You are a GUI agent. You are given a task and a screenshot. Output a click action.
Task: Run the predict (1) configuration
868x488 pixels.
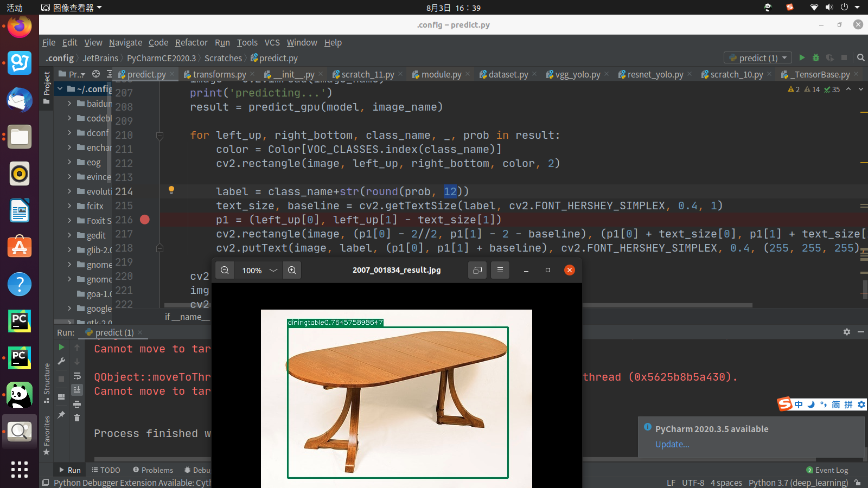802,57
